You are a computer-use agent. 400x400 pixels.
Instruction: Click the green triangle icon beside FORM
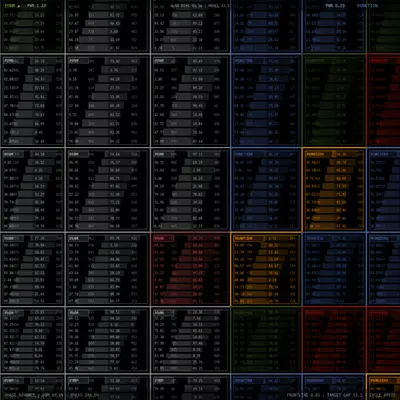click(x=19, y=6)
